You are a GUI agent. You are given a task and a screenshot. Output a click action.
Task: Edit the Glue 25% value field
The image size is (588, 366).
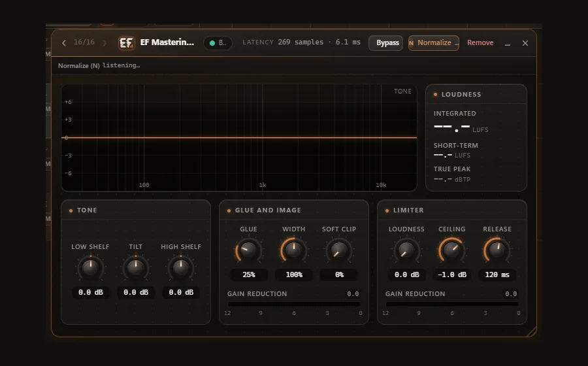coord(249,274)
